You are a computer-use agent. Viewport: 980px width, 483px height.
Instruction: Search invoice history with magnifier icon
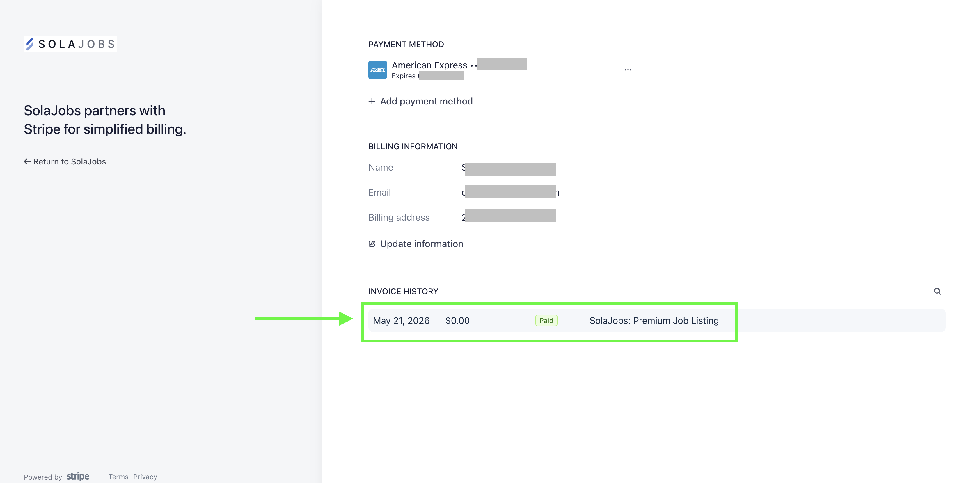coord(937,291)
